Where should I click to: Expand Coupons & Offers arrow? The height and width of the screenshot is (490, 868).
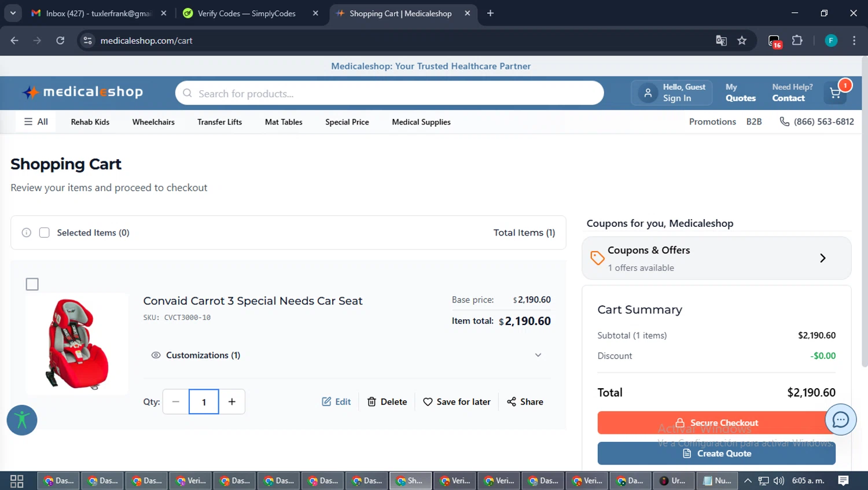coord(822,258)
